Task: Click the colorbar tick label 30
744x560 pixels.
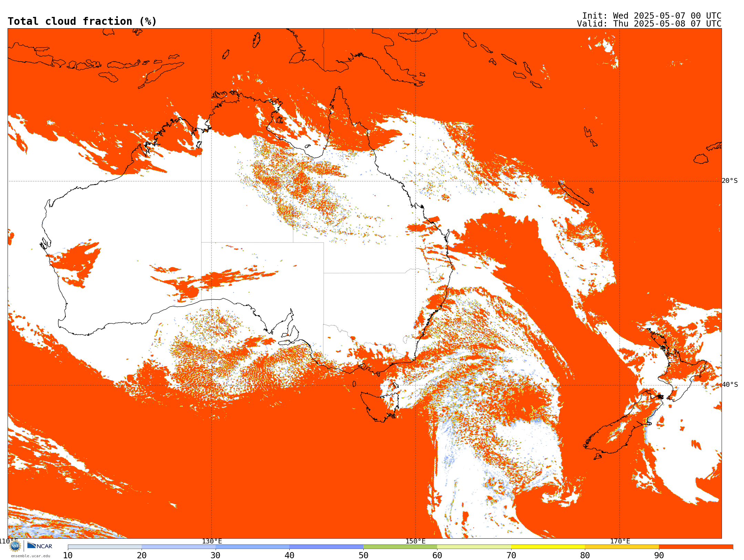Action: click(216, 555)
